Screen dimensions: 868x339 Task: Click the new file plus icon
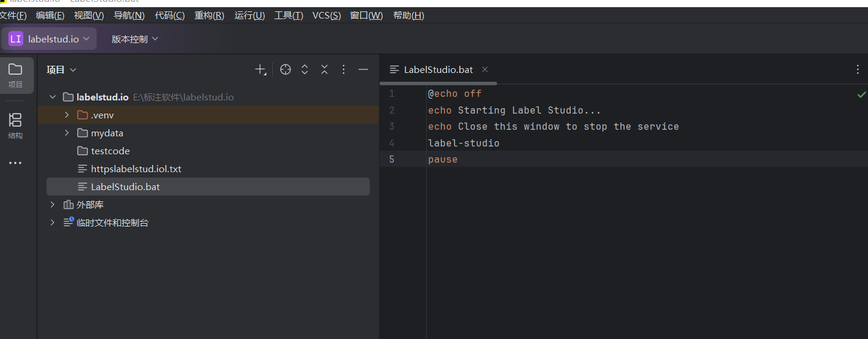tap(260, 70)
